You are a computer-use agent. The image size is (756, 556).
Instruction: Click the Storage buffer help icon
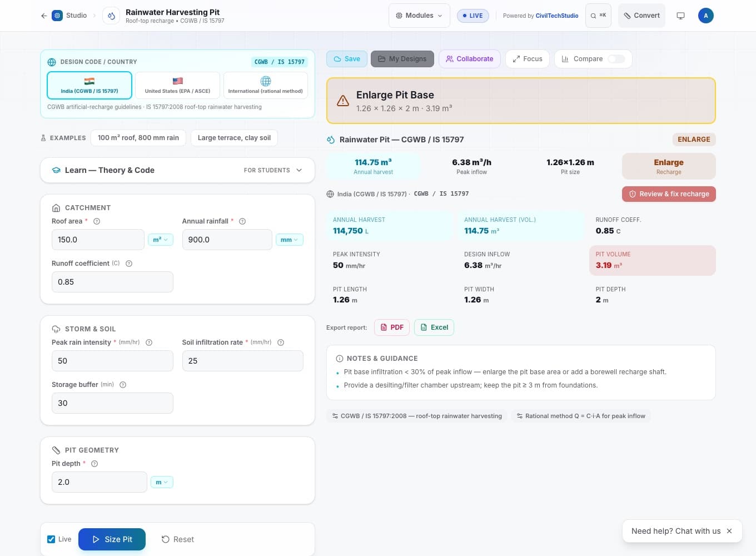click(123, 385)
